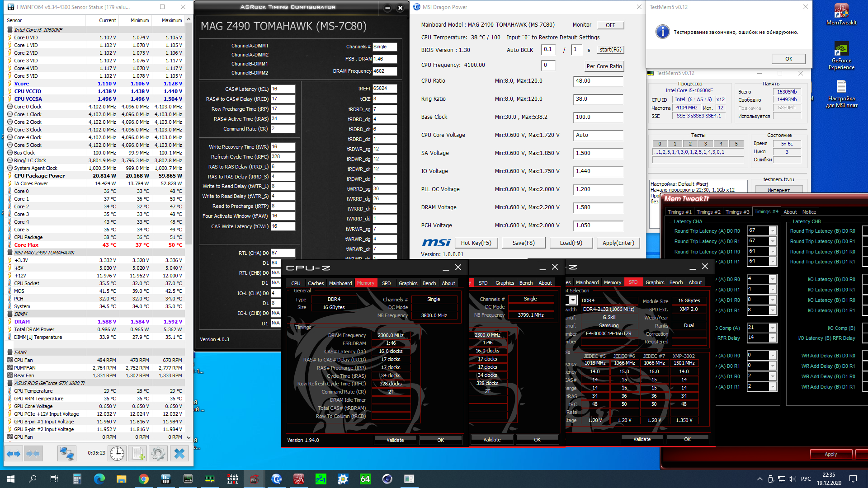Open Chrome from the taskbar
868x488 pixels.
pos(144,479)
